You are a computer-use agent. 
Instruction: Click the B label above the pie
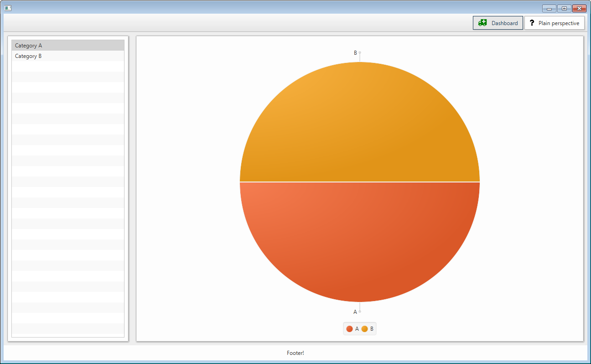coord(355,53)
